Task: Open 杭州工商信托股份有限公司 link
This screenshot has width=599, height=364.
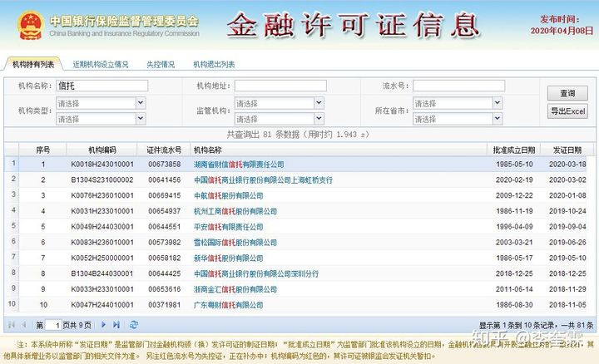Action: point(235,211)
